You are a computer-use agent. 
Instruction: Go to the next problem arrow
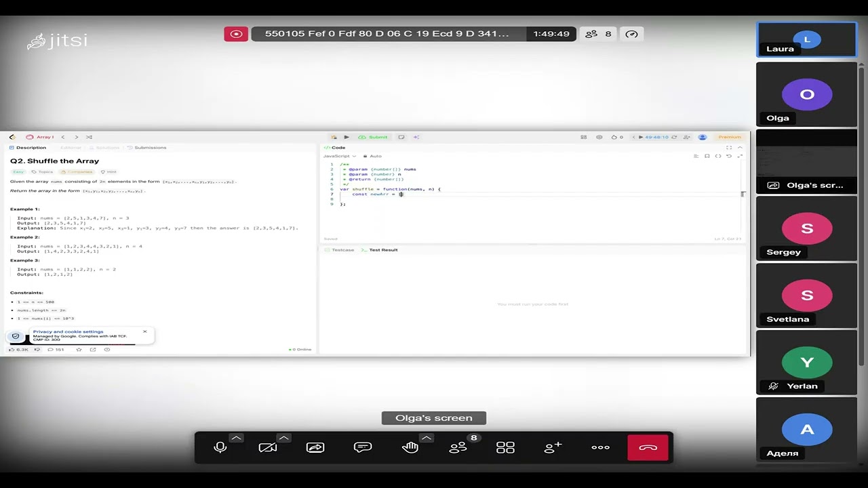tap(76, 137)
